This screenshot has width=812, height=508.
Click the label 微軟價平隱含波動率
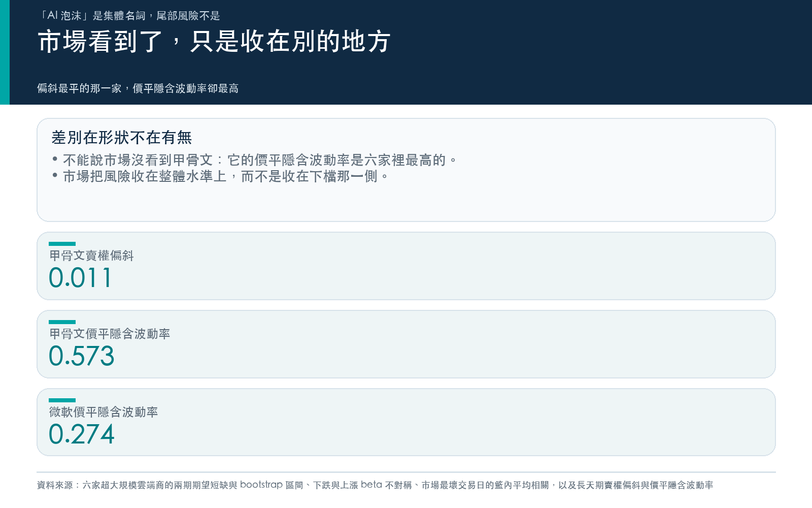[x=104, y=412]
